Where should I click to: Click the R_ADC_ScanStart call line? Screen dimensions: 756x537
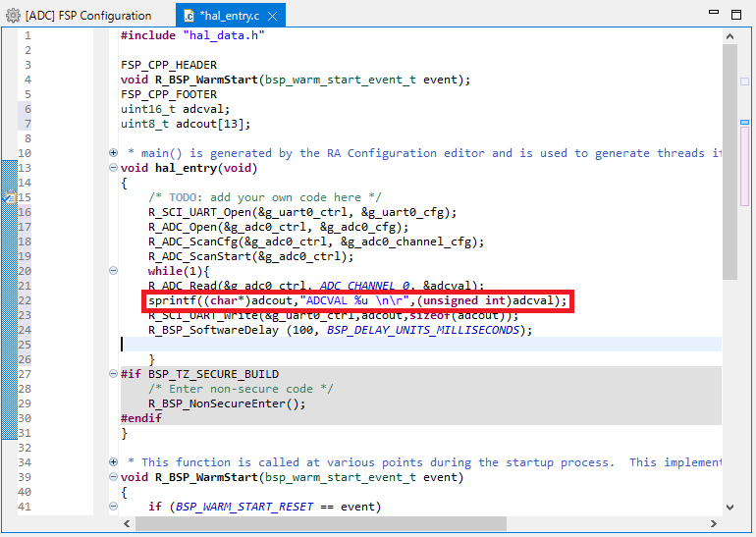pyautogui.click(x=250, y=256)
